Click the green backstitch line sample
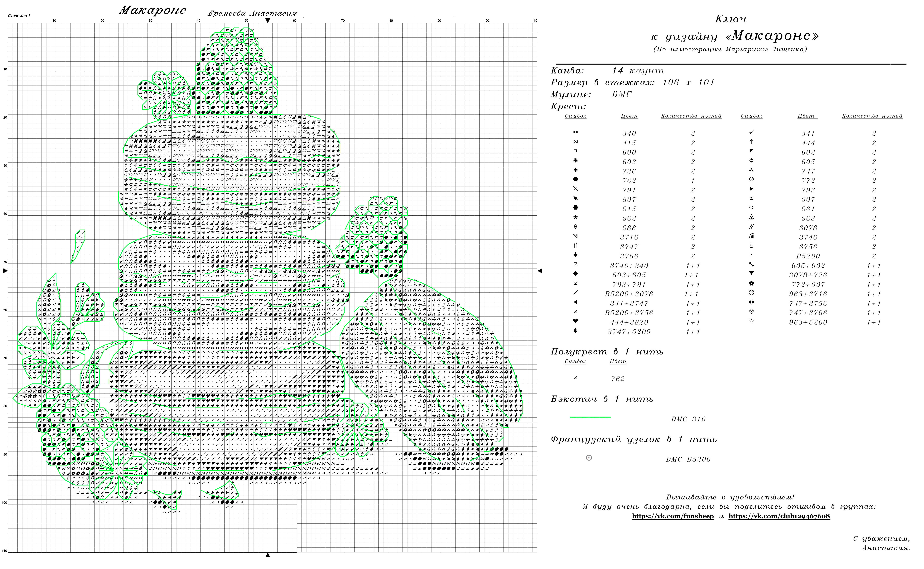The height and width of the screenshot is (569, 924). (590, 417)
